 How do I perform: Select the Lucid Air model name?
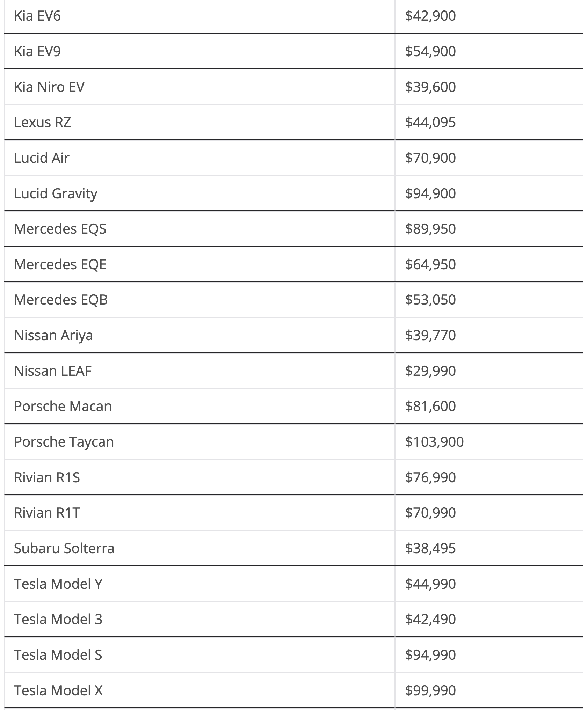[x=42, y=158]
